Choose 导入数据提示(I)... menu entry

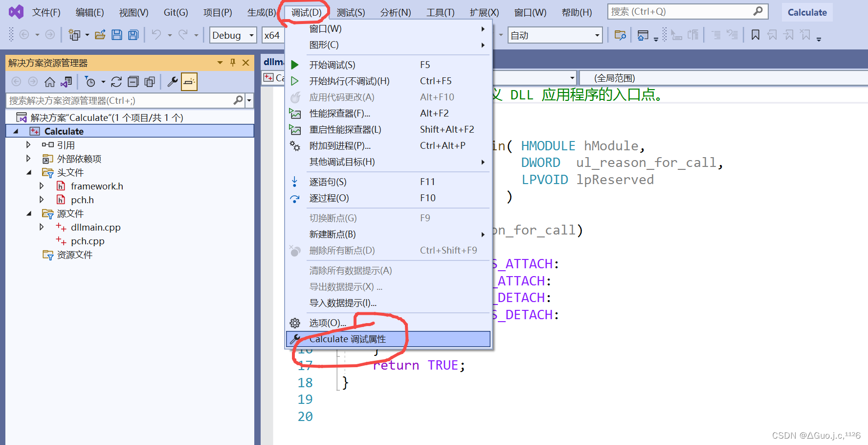[x=388, y=303]
